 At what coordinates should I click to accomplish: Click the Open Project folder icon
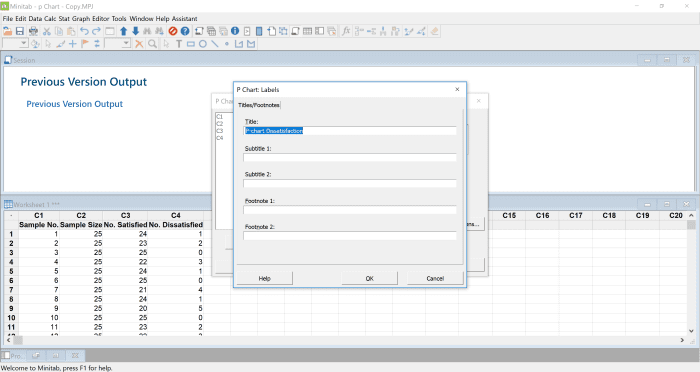point(8,31)
